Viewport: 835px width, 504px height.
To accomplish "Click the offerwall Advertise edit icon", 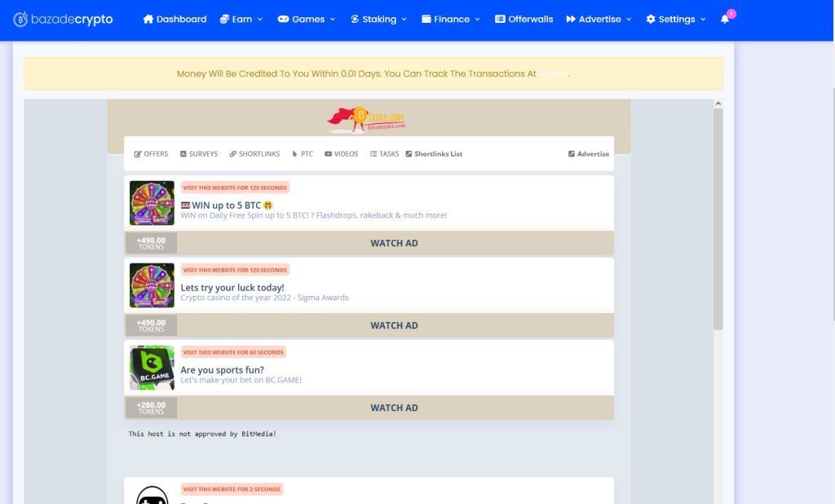I will [572, 154].
